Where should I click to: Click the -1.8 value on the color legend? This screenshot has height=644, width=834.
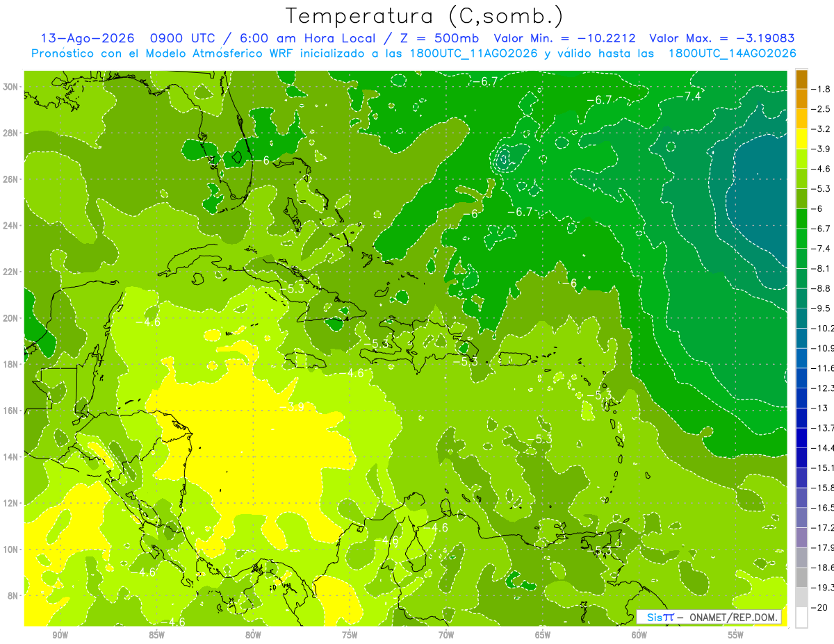pyautogui.click(x=821, y=89)
